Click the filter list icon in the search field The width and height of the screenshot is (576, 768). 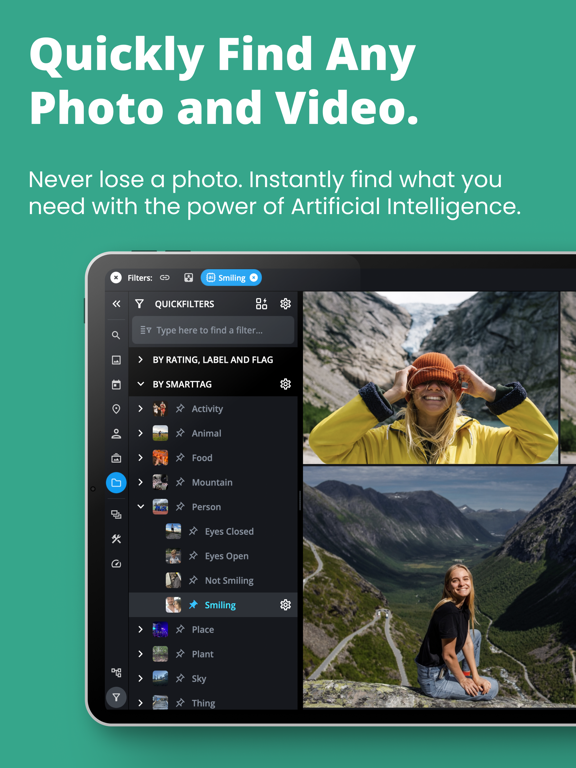tap(145, 330)
